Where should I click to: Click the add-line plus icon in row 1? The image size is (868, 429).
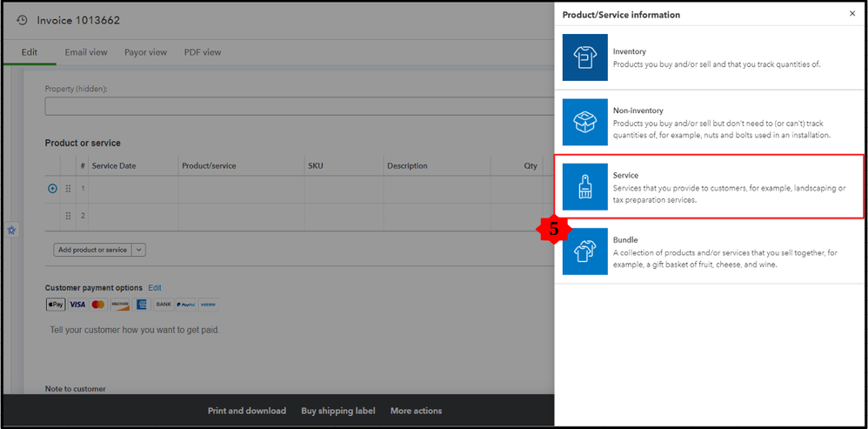pyautogui.click(x=52, y=189)
